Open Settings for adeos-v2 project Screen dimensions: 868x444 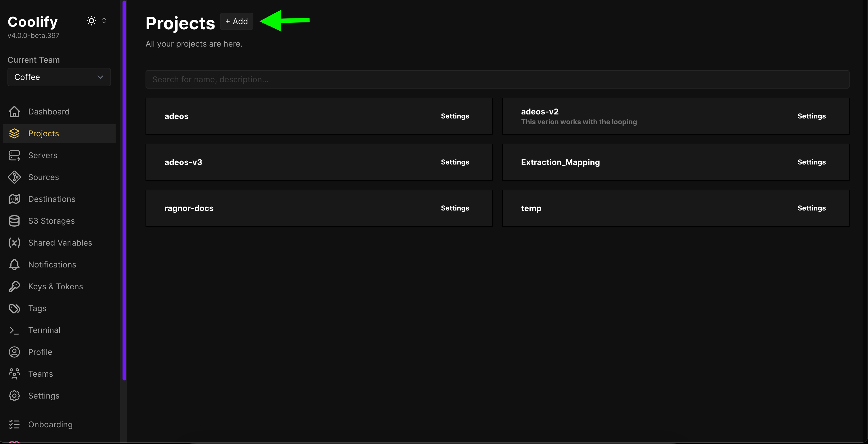pyautogui.click(x=811, y=116)
